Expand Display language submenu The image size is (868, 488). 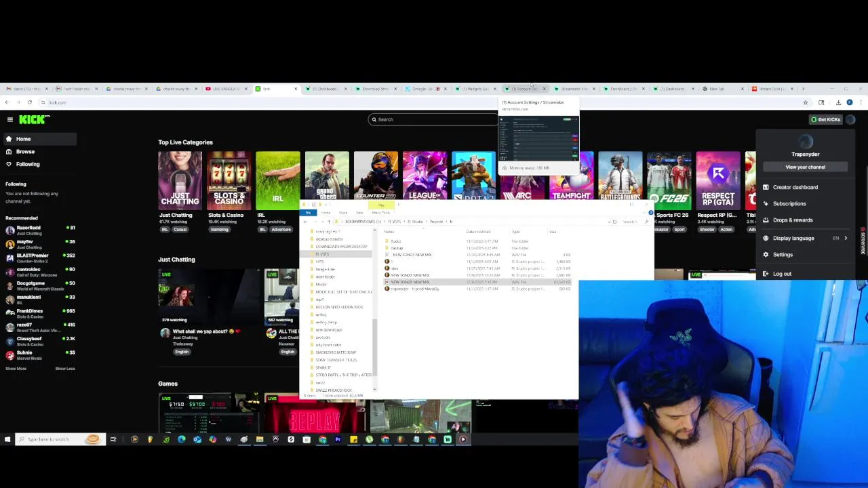pos(805,238)
